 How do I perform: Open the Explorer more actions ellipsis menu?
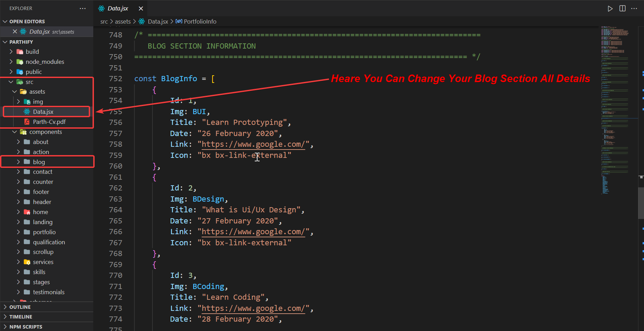coord(82,8)
